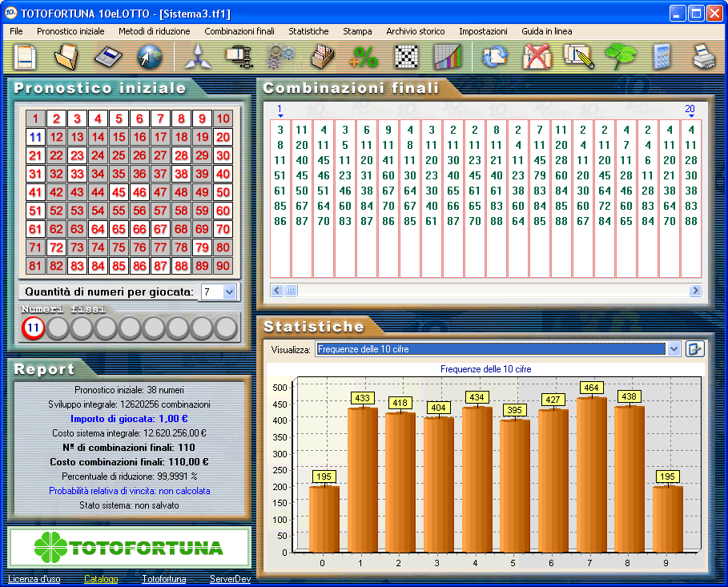Open the Statistiche menu

(308, 31)
